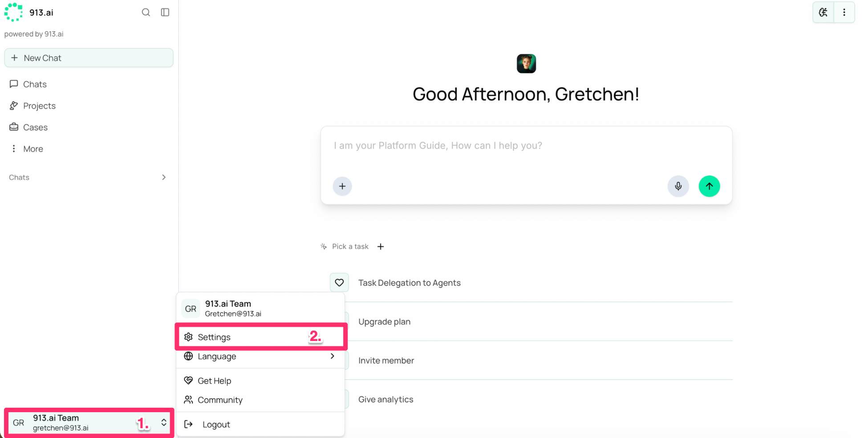Click the Platform Guide avatar thumbnail

[x=526, y=64]
